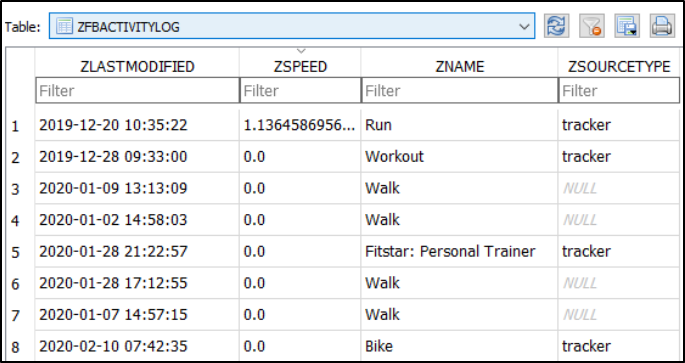Focus the ZSOURCETYPE filter field
This screenshot has height=363, width=685.
[619, 90]
